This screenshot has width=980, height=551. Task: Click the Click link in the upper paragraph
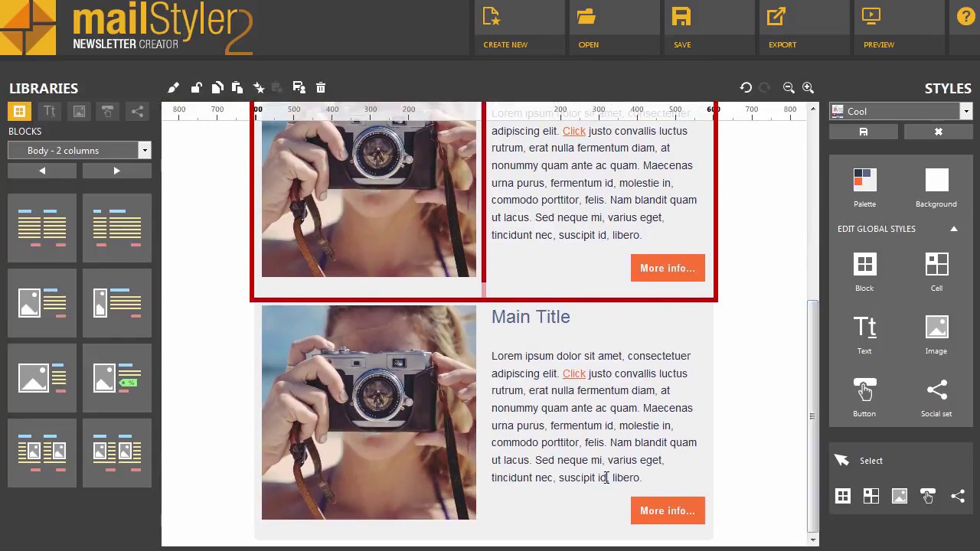point(574,131)
